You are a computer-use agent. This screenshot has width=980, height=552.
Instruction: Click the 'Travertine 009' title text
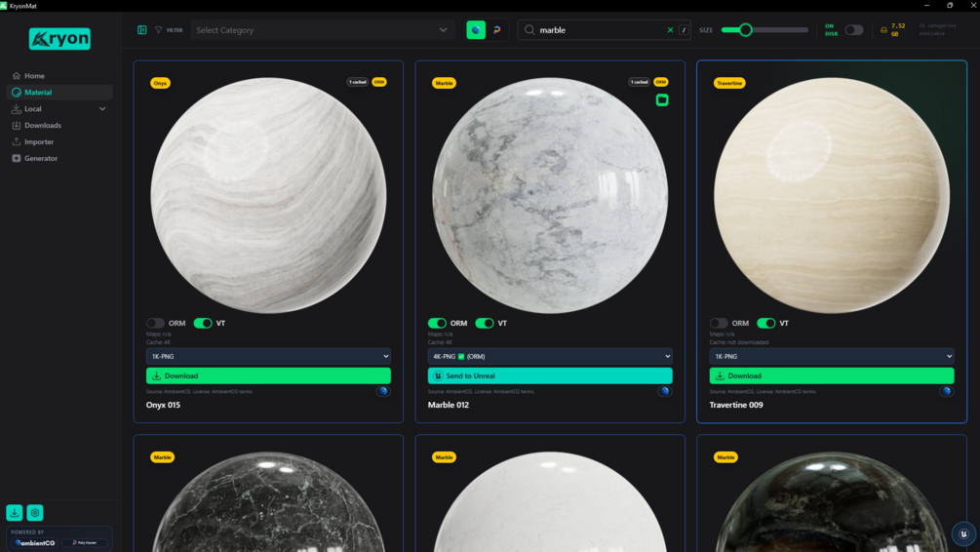click(x=736, y=405)
